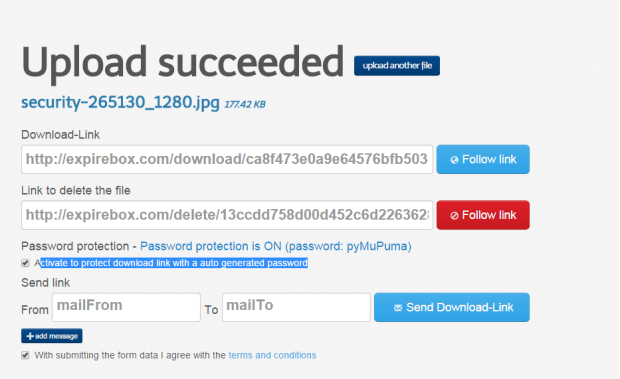Send the download link by email

point(452,307)
